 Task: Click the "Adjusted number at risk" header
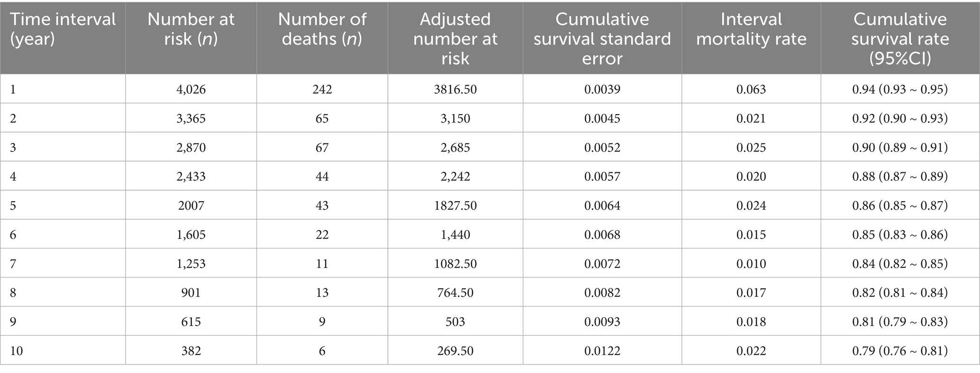pos(455,38)
